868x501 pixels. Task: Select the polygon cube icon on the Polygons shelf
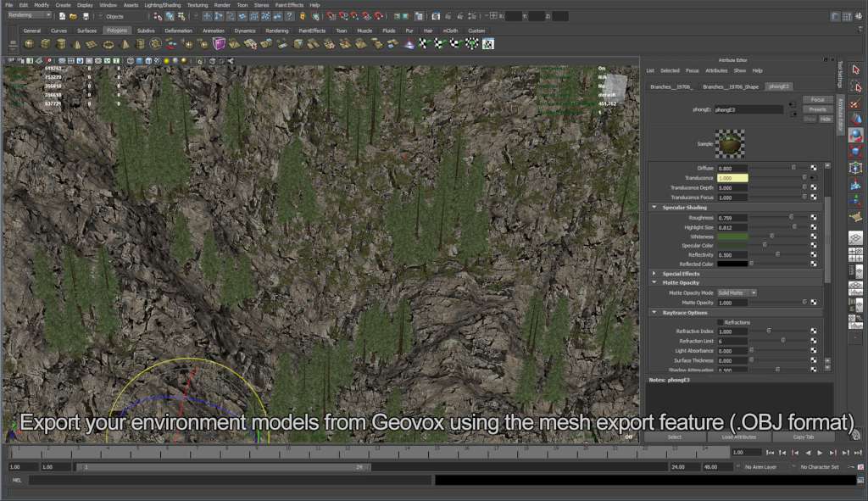coord(46,44)
